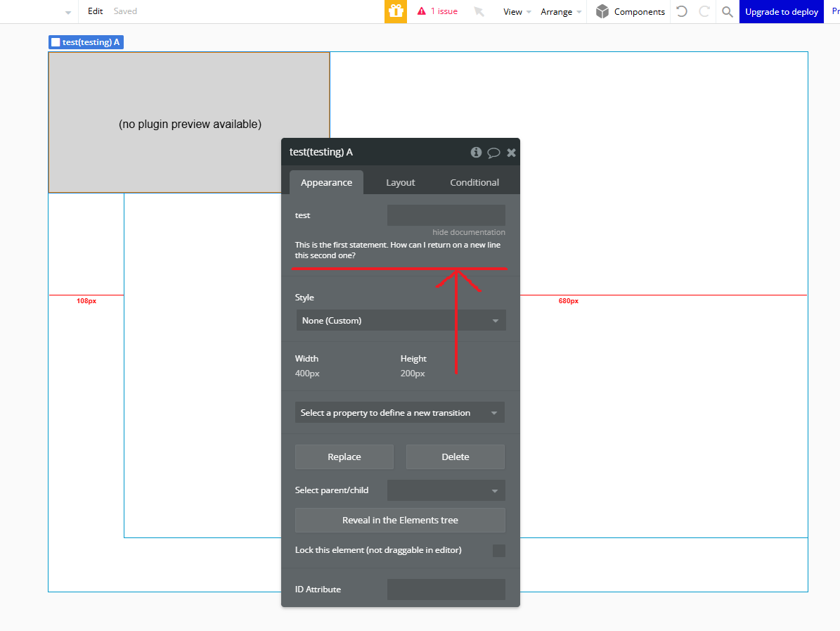This screenshot has width=840, height=631.
Task: Toggle lock this element checkbox
Action: pyautogui.click(x=499, y=551)
